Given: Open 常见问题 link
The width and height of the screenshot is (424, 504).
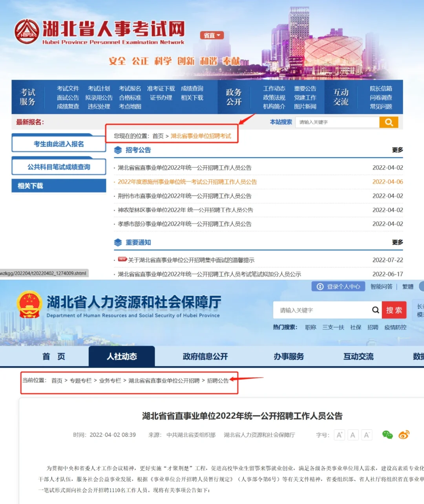Looking at the screenshot, I should pyautogui.click(x=381, y=106).
